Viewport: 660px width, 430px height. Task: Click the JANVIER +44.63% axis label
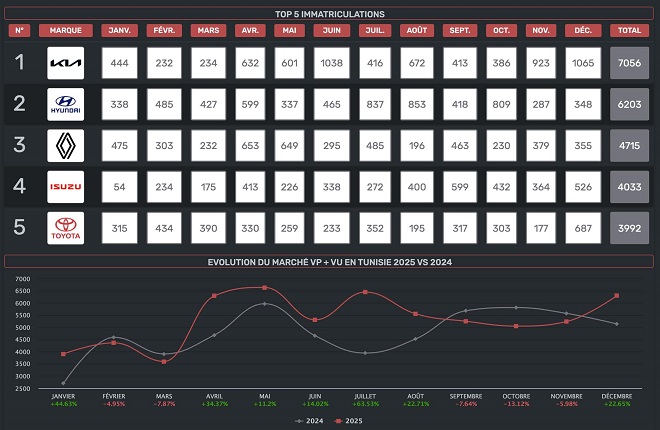coord(63,399)
